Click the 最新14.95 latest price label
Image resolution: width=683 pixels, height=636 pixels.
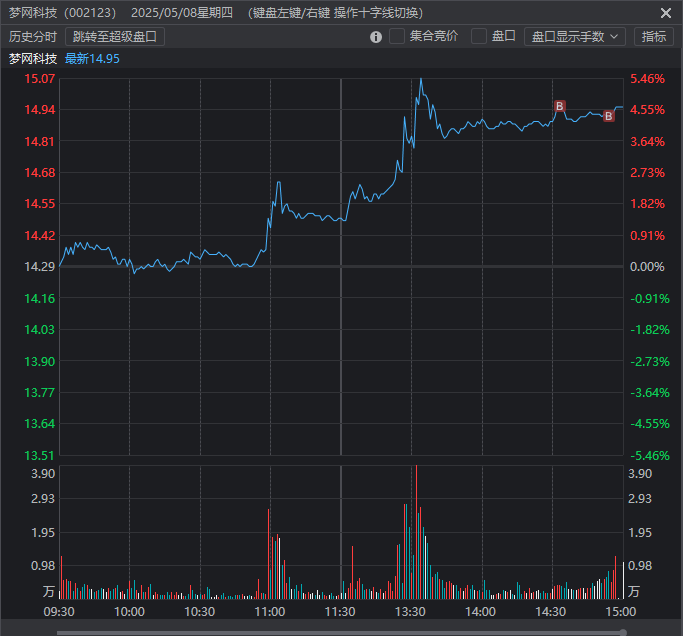click(93, 58)
